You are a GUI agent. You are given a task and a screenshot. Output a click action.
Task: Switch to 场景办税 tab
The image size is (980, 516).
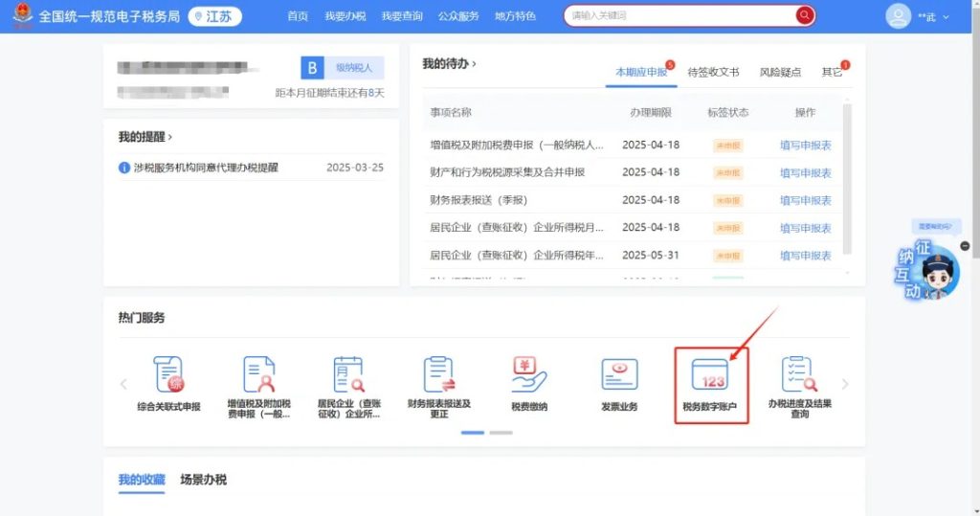click(204, 480)
